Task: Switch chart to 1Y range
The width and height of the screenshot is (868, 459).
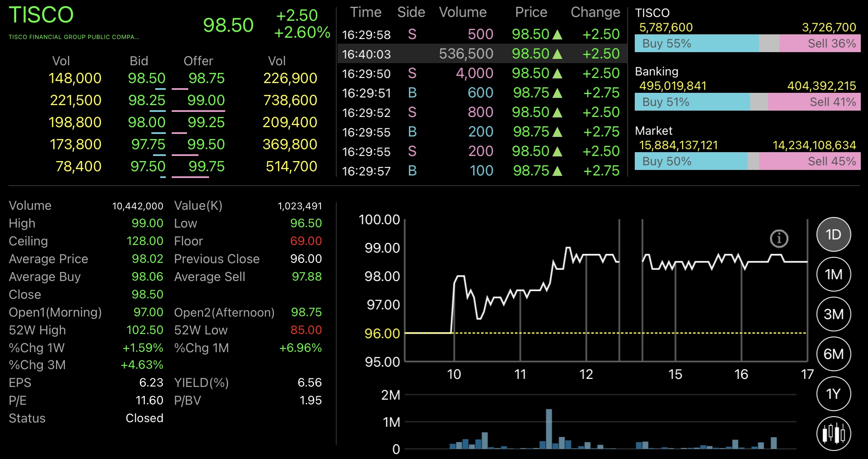Action: [x=833, y=394]
